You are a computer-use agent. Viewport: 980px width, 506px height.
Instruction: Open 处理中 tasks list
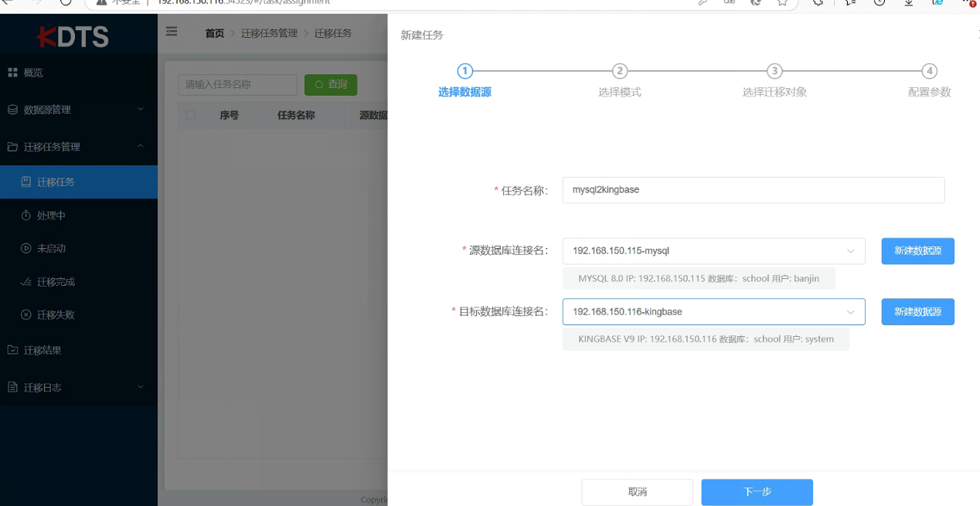51,216
